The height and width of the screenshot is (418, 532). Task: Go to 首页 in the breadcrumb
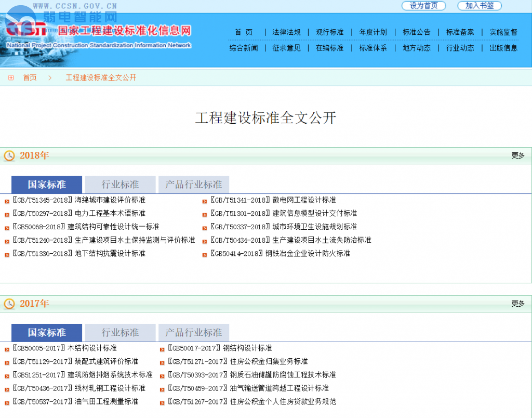(x=30, y=78)
